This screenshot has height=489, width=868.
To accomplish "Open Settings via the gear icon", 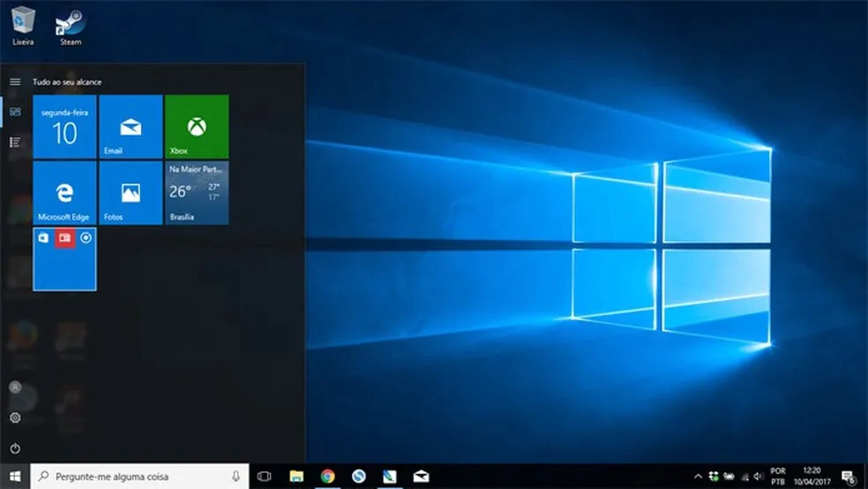I will pos(15,418).
